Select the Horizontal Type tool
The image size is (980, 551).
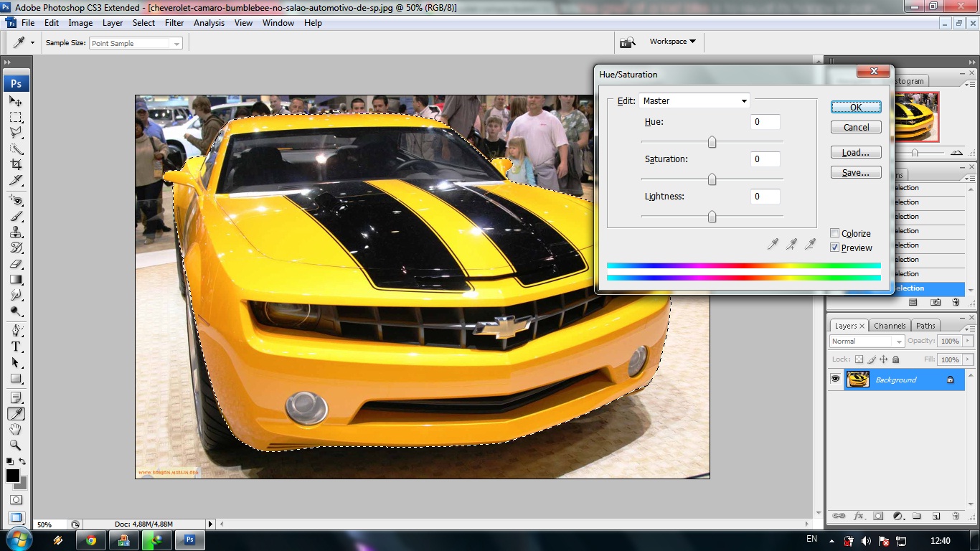pos(16,347)
